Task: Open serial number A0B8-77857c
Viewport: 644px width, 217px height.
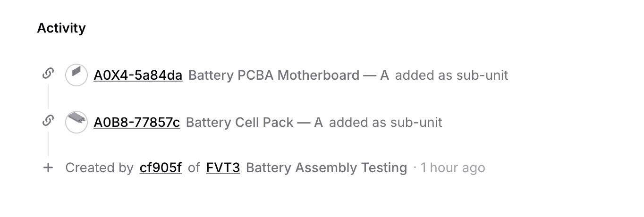Action: pos(136,123)
